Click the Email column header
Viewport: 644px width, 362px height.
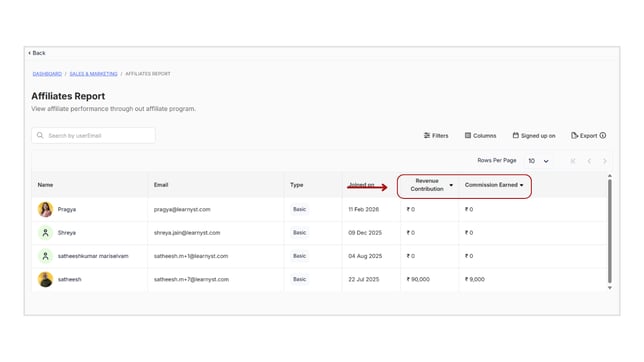[161, 185]
